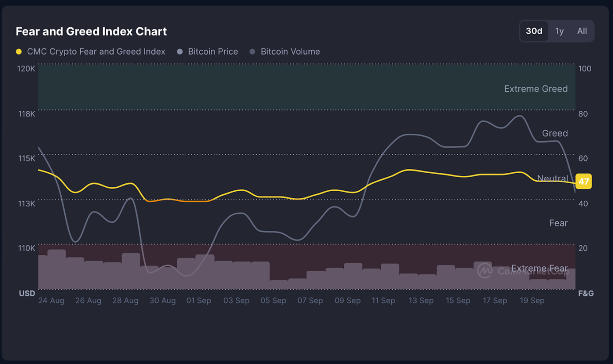This screenshot has height=364, width=613.
Task: Show the All time range
Action: pyautogui.click(x=582, y=31)
